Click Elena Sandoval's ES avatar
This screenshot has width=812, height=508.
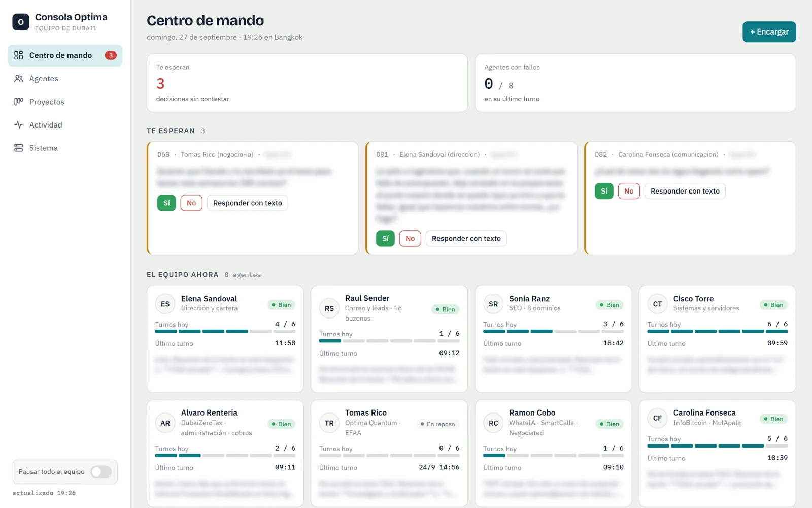[165, 304]
